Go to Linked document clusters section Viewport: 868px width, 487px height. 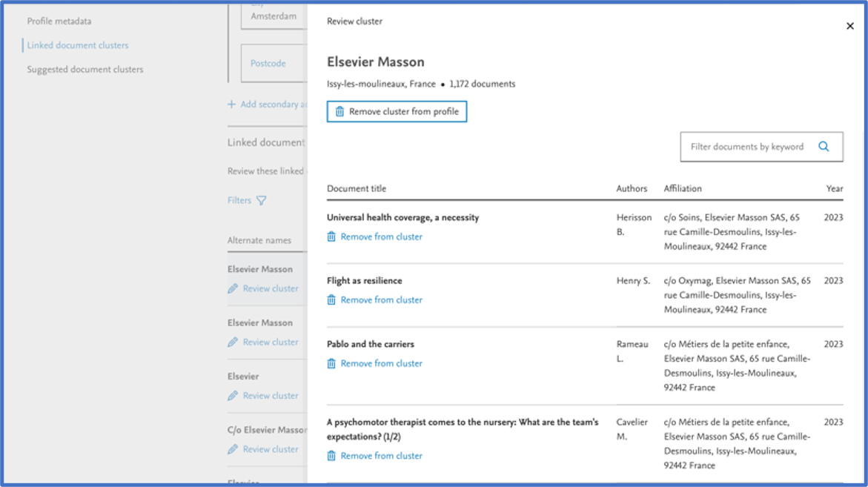tap(78, 45)
